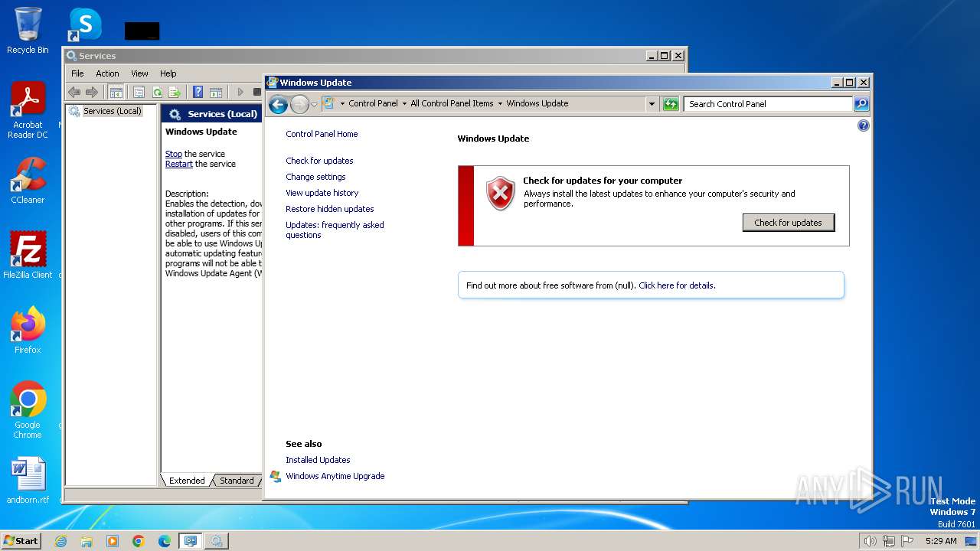The height and width of the screenshot is (551, 980).
Task: Open Skype desktop shortcut
Action: tap(85, 24)
